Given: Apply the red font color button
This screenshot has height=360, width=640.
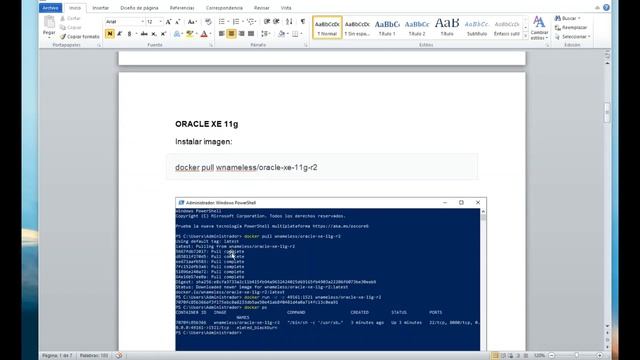Looking at the screenshot, I should [x=204, y=34].
